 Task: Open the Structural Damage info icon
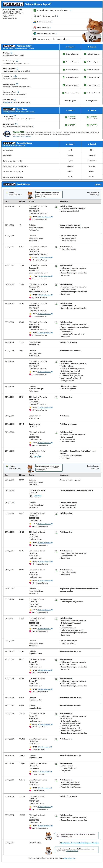click(17, 61)
